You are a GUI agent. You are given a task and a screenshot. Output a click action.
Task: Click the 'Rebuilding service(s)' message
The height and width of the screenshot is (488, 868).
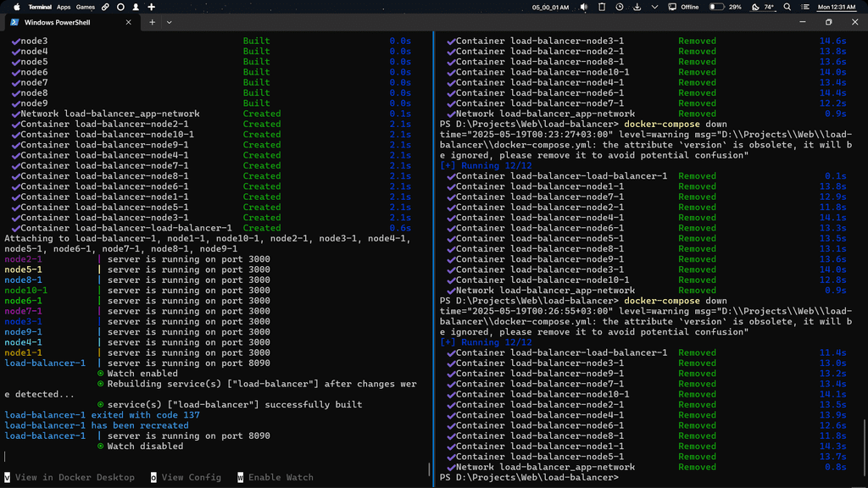click(x=210, y=389)
